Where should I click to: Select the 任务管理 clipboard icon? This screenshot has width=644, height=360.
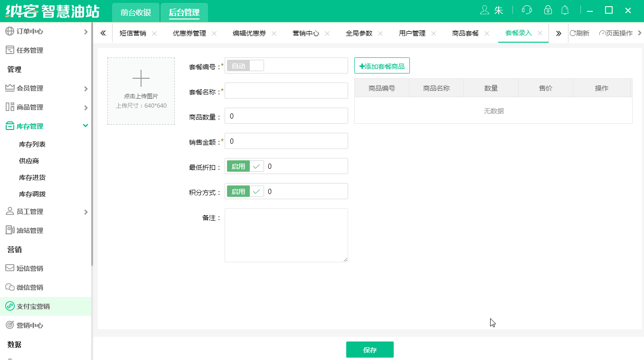point(10,50)
